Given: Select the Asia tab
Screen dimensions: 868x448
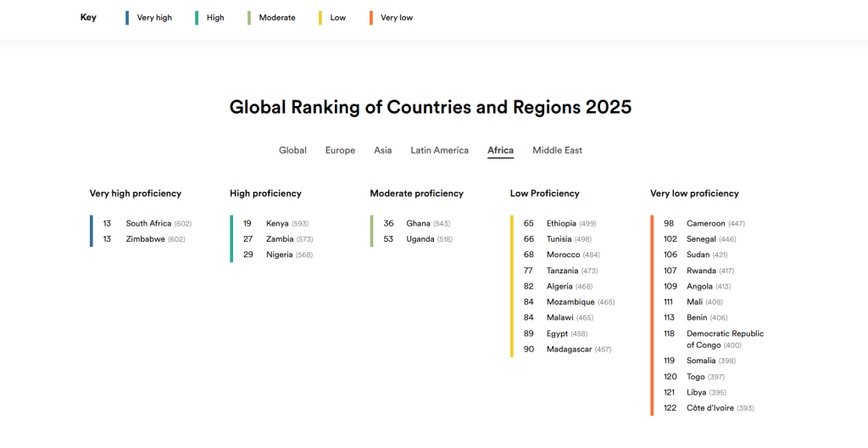Looking at the screenshot, I should click(382, 150).
